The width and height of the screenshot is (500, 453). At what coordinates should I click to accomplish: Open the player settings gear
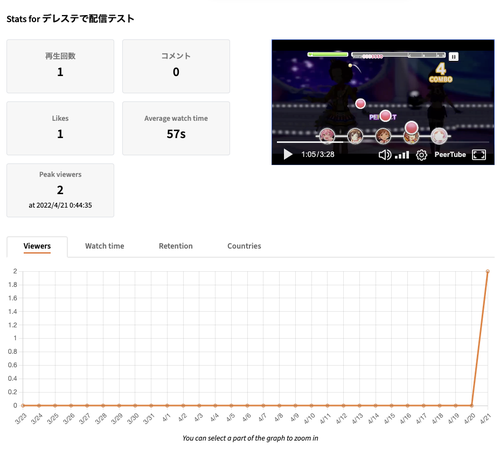coord(421,155)
